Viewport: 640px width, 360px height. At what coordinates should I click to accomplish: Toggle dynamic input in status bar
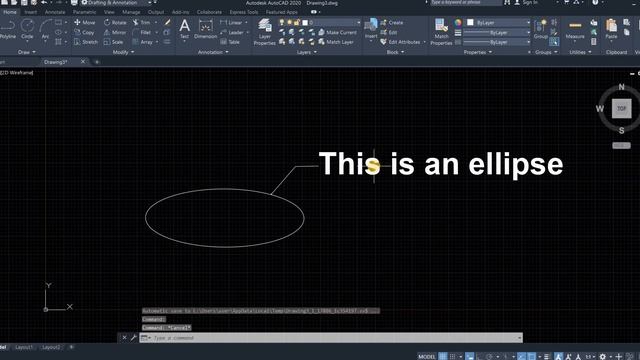[470, 356]
